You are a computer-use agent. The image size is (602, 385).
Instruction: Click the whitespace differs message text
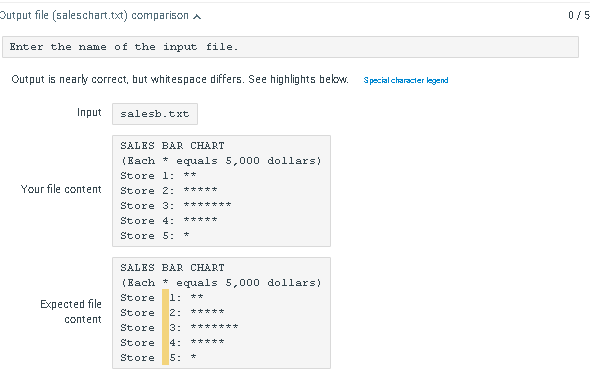[180, 79]
